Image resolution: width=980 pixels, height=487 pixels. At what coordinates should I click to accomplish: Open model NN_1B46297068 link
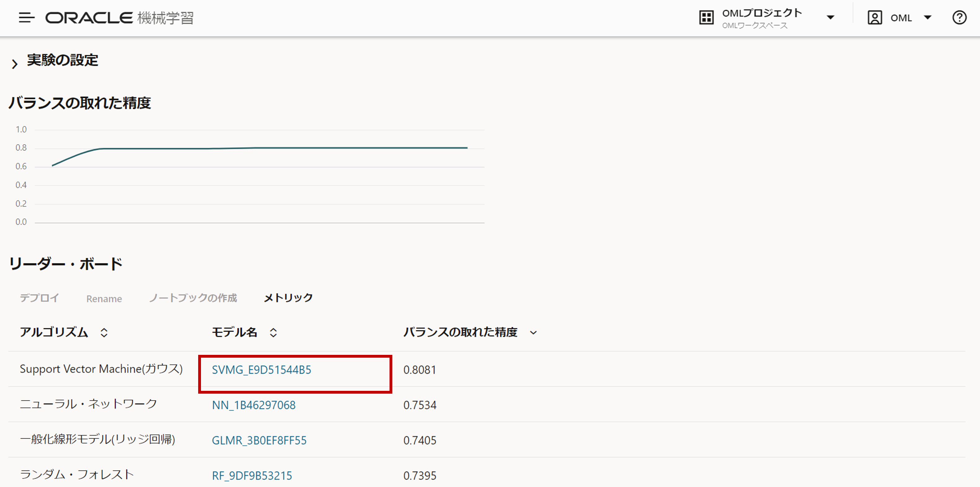(253, 405)
